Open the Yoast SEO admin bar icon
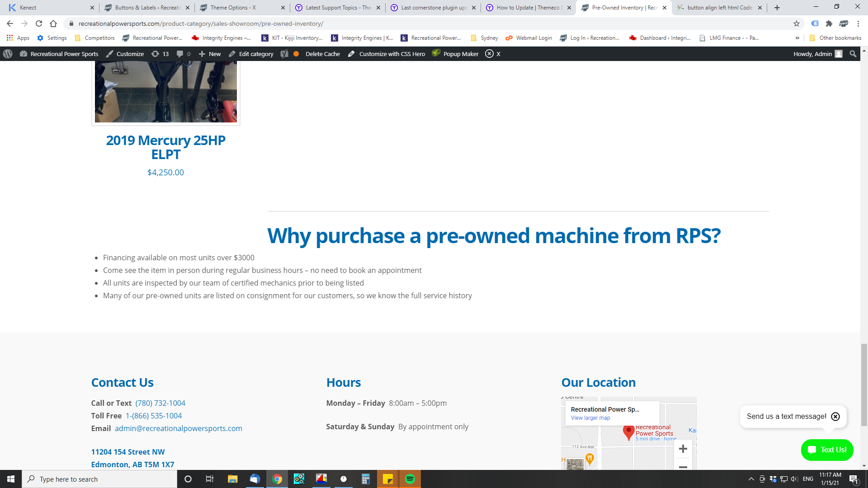 (x=284, y=54)
